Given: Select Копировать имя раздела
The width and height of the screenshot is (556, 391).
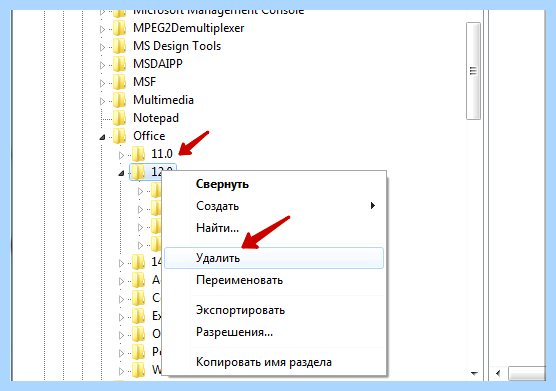Looking at the screenshot, I should click(274, 362).
